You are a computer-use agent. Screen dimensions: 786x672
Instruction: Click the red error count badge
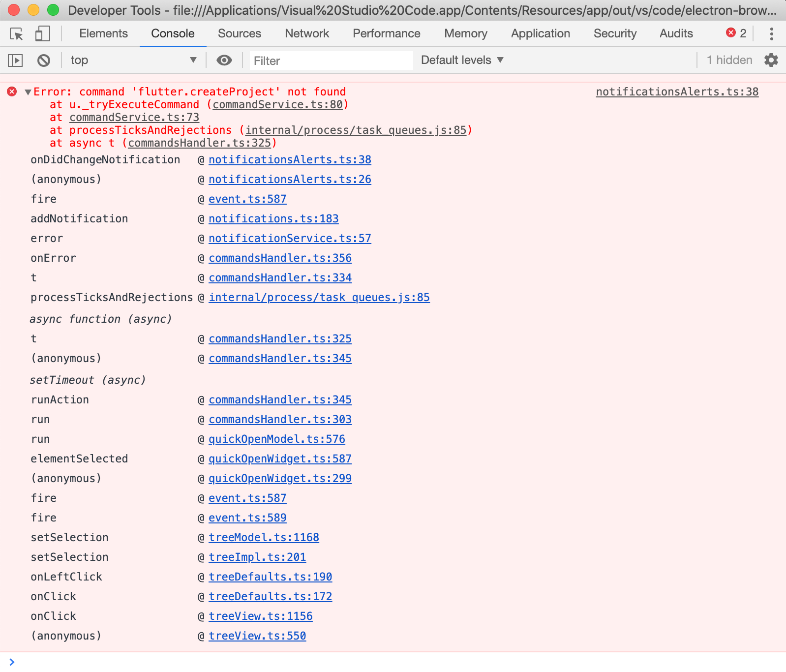click(736, 33)
